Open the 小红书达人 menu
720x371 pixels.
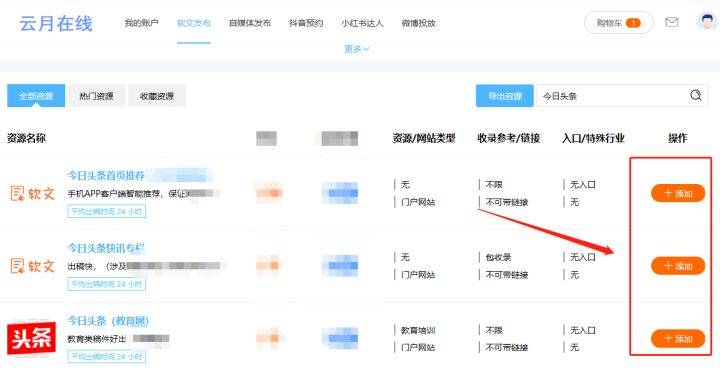(x=362, y=23)
